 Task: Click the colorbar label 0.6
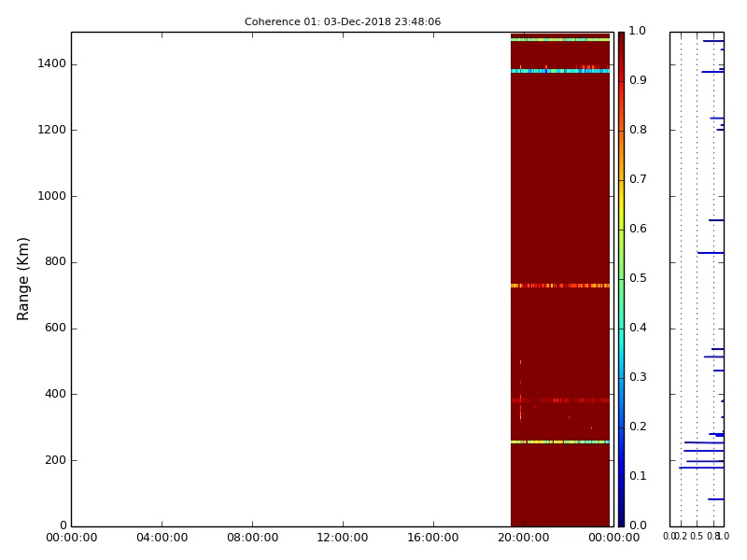click(x=638, y=229)
